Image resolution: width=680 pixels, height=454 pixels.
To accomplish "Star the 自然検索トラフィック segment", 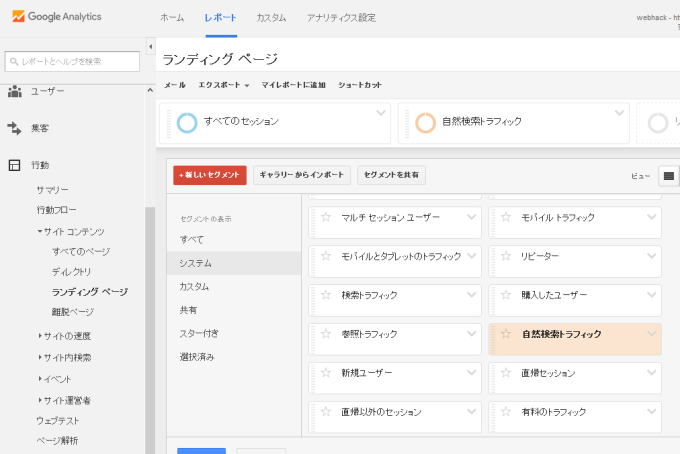I will tap(506, 334).
